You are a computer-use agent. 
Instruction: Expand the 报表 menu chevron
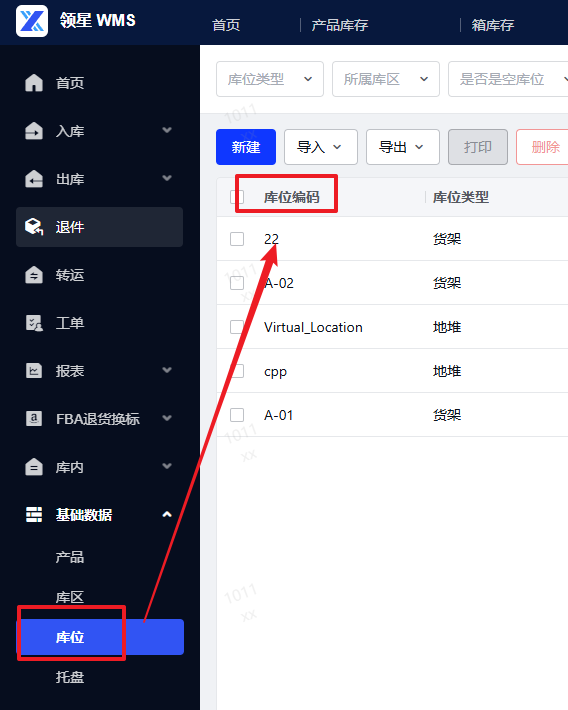(x=167, y=370)
